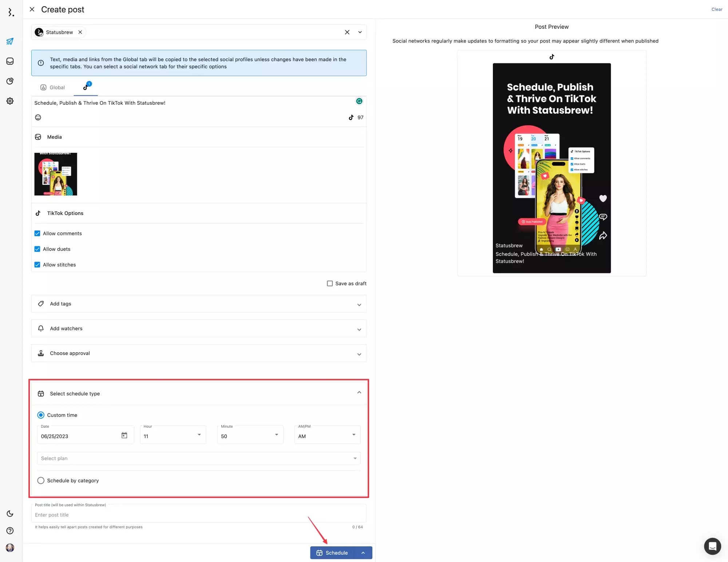Open the Publish paper-plane sidebar icon

10,41
